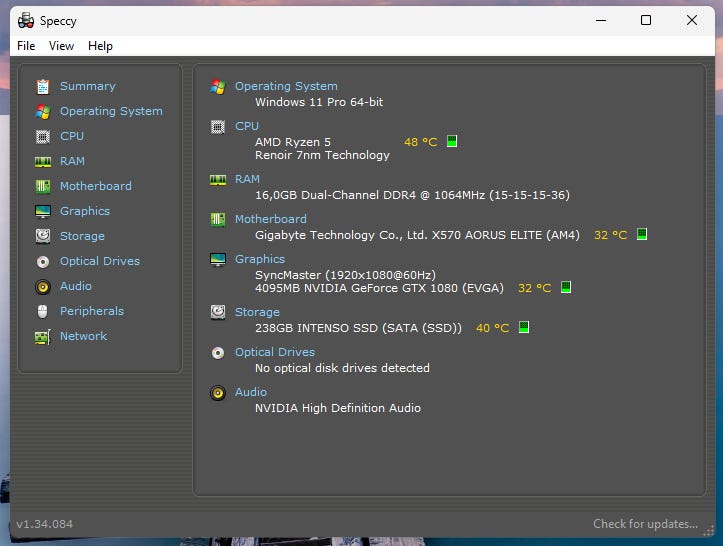
Task: Click the Storage hard drive icon in sidebar
Action: pos(43,236)
